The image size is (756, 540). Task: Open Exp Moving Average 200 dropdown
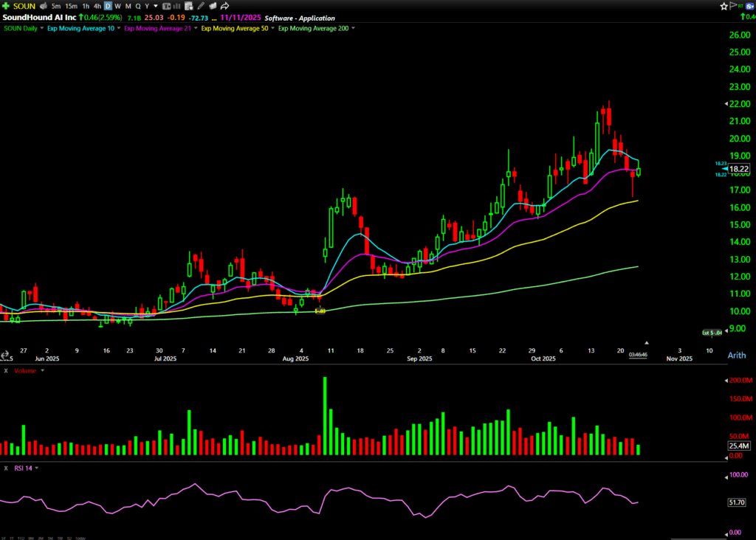(354, 28)
